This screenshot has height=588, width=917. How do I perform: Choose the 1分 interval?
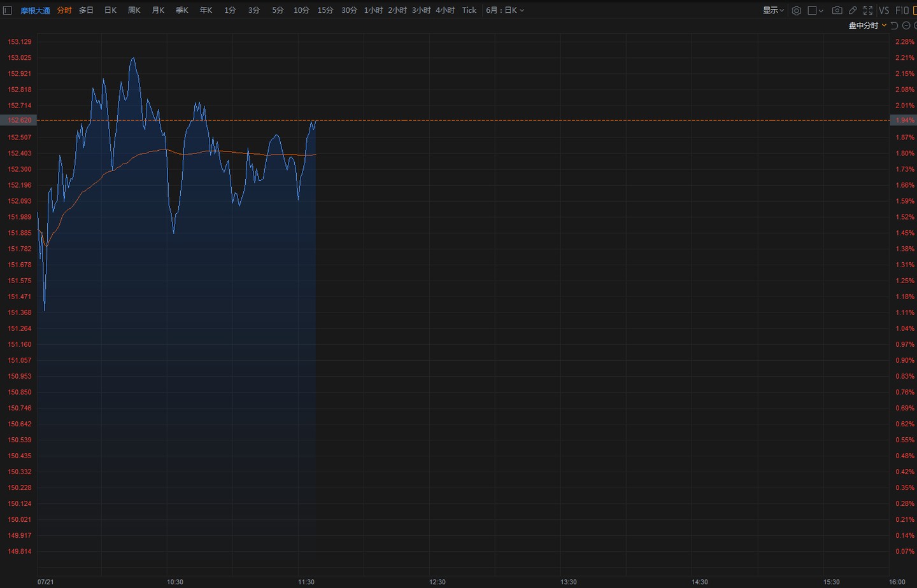[230, 10]
